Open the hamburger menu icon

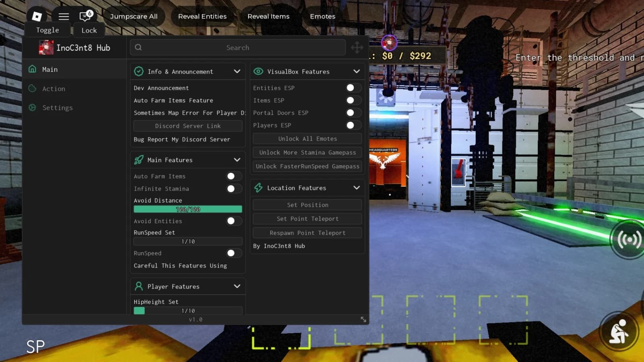pyautogui.click(x=64, y=16)
